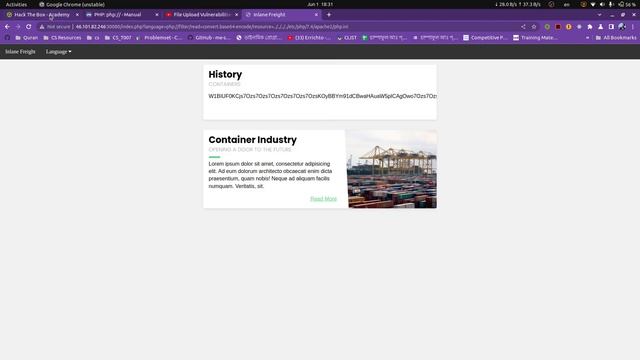Show more hidden bookmarks chevron

pos(587,38)
